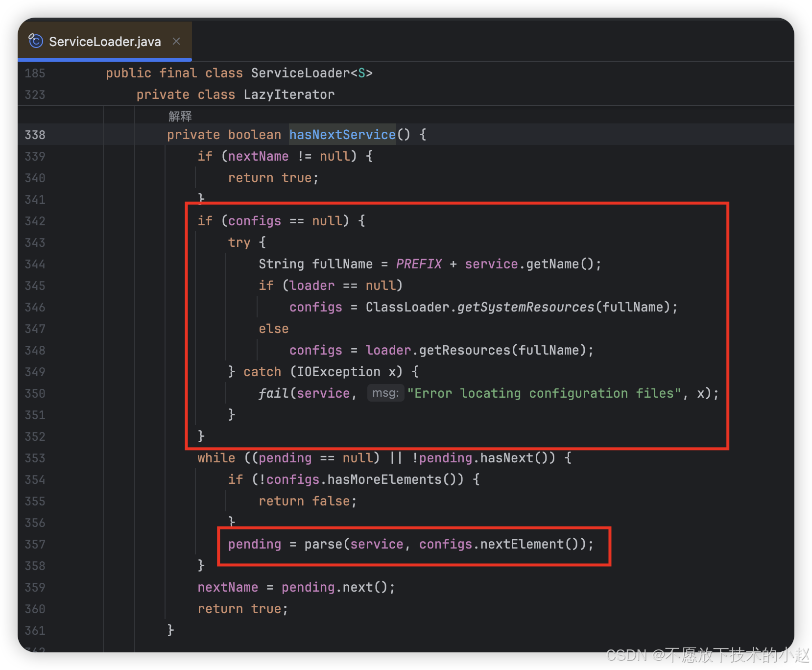Viewport: 812px width, 670px height.
Task: Click 'parse' call on line 357
Action: click(323, 544)
